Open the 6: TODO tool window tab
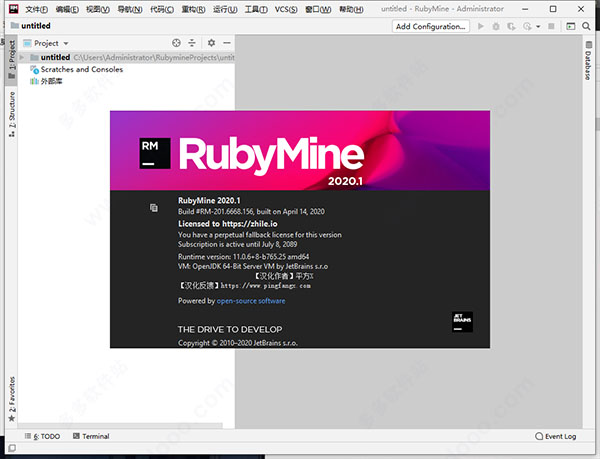This screenshot has width=600, height=459. (x=42, y=436)
